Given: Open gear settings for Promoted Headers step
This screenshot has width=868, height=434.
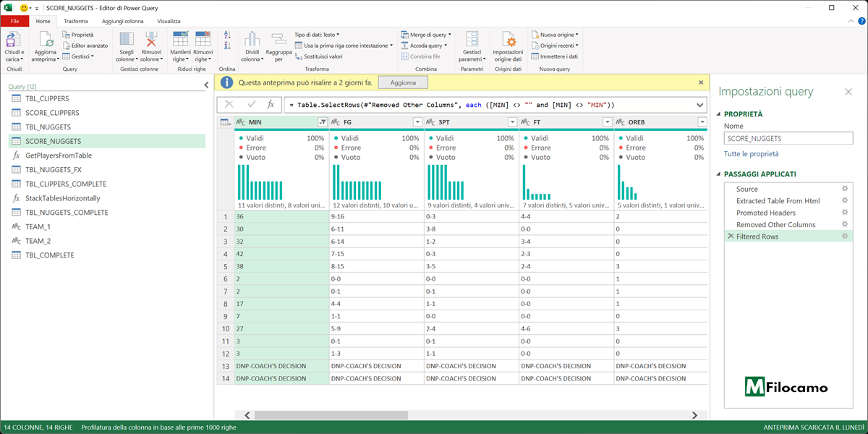Looking at the screenshot, I should click(844, 213).
